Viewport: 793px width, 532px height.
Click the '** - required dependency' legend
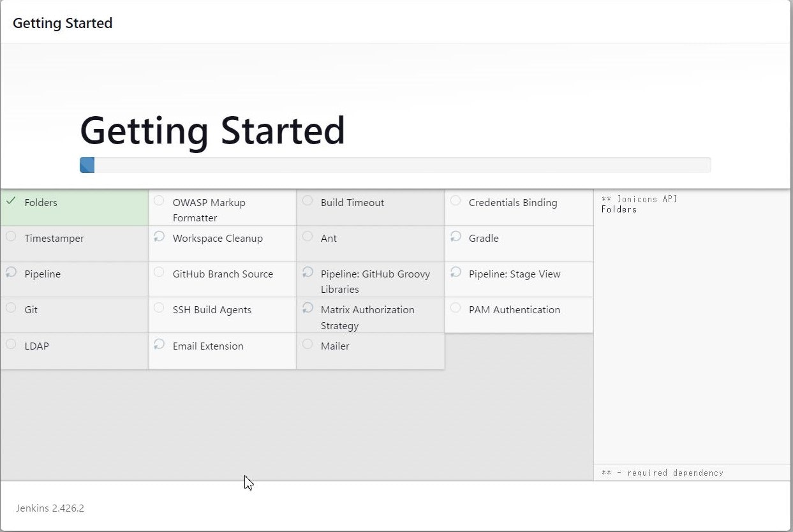coord(662,473)
